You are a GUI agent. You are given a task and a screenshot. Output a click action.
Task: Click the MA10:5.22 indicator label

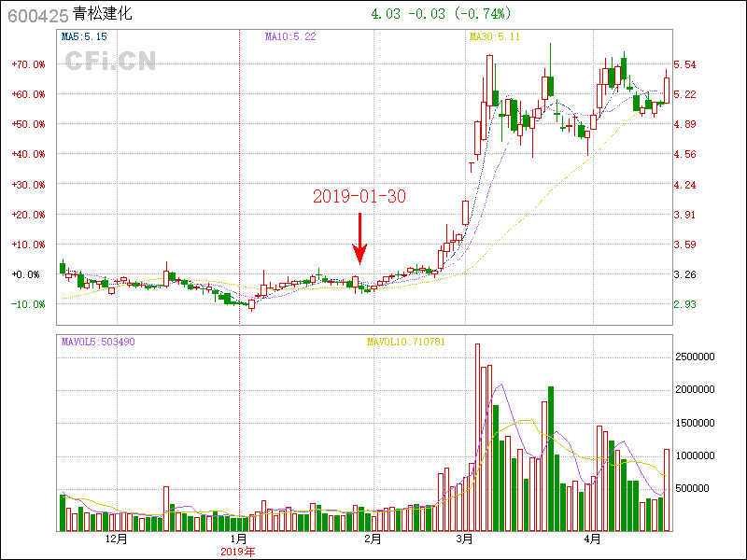[x=289, y=36]
